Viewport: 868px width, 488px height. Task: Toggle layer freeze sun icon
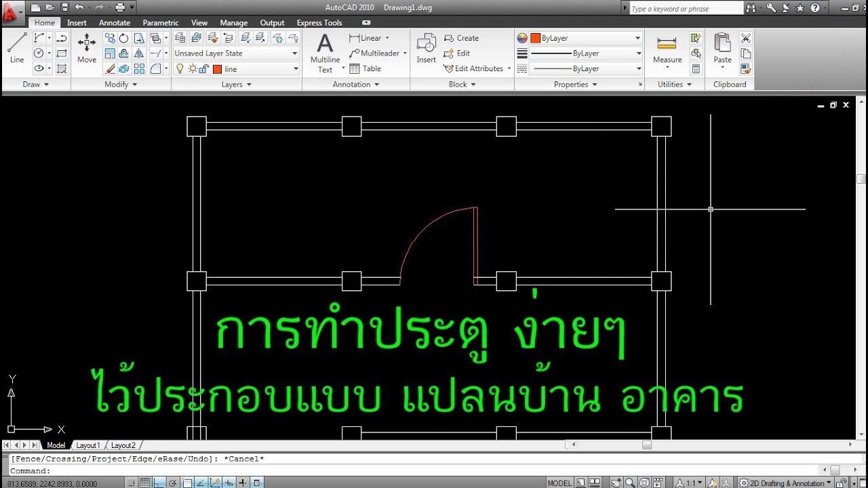(193, 68)
